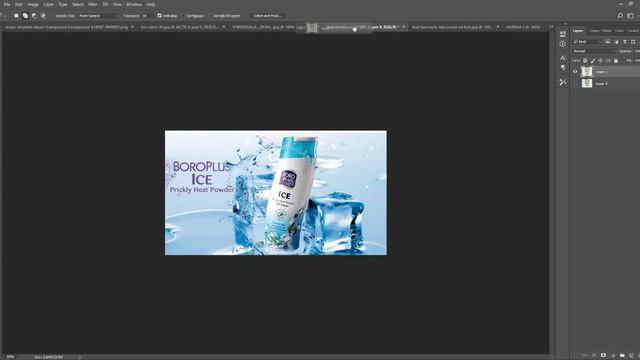Filter layers by shape layers icon
Image resolution: width=640 pixels, height=360 pixels.
pos(633,42)
